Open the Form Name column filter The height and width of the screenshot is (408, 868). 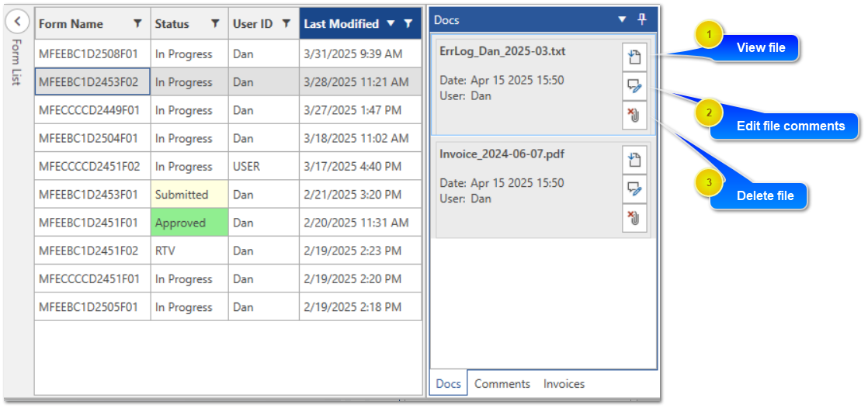pyautogui.click(x=138, y=23)
